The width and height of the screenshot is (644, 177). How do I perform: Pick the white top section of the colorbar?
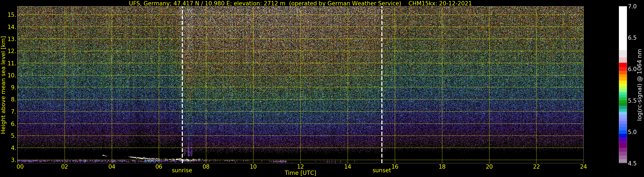coord(623,28)
